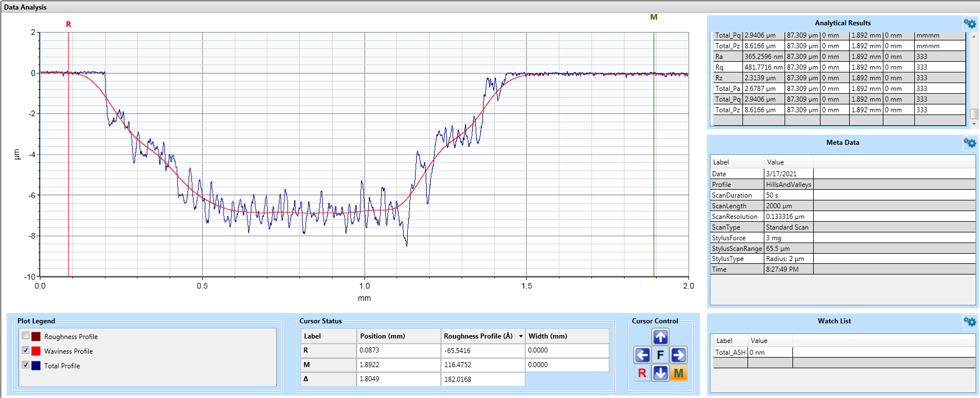980x398 pixels.
Task: Select the green M cursor button
Action: click(x=678, y=373)
